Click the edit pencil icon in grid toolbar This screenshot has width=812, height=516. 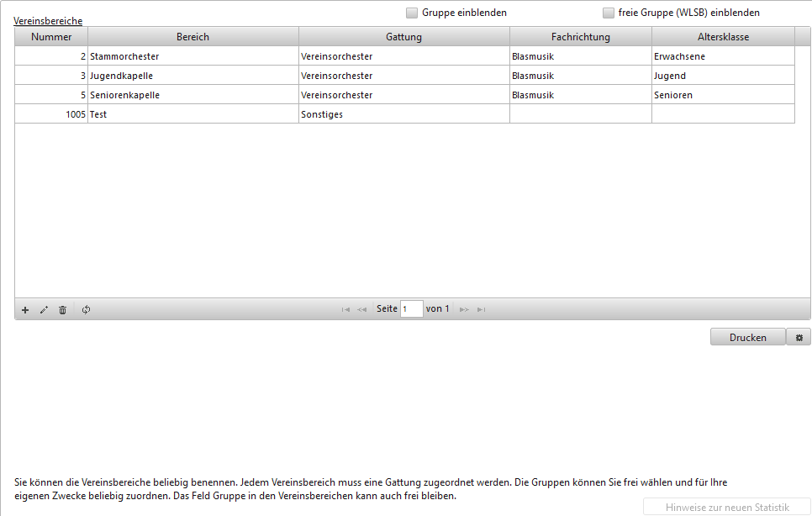pyautogui.click(x=44, y=310)
